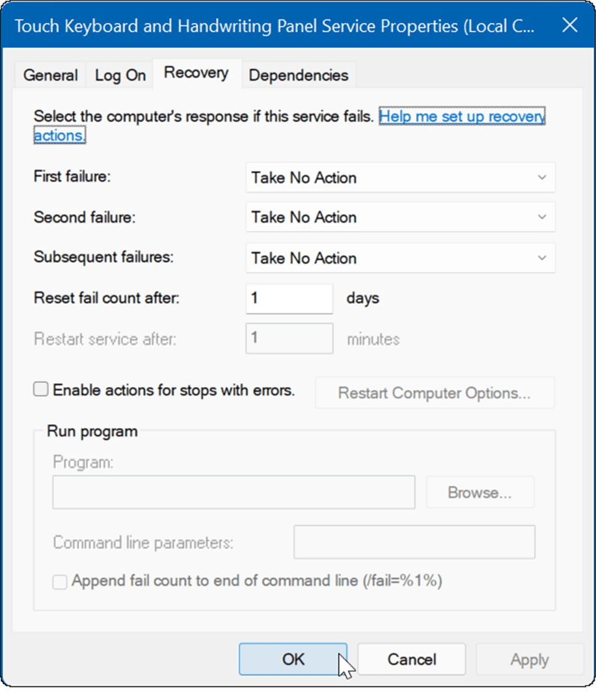This screenshot has width=596, height=700.
Task: Open Restart Computer Options
Action: click(x=435, y=393)
